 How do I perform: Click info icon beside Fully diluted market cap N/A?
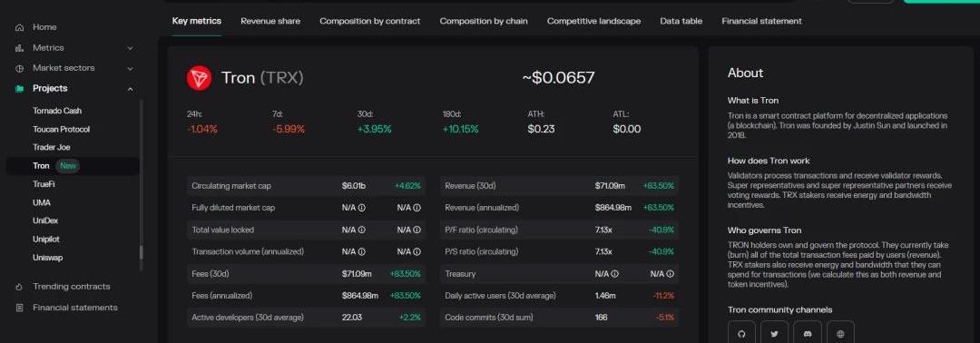(362, 208)
